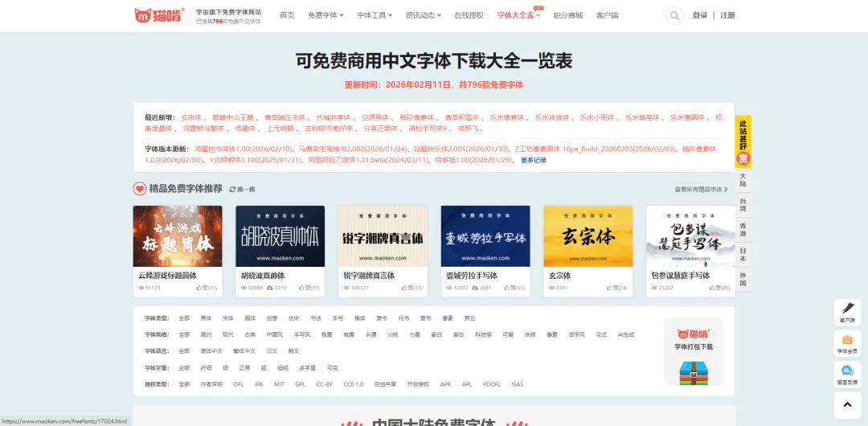Jump to 日本 section tab
868x426 pixels.
743,255
